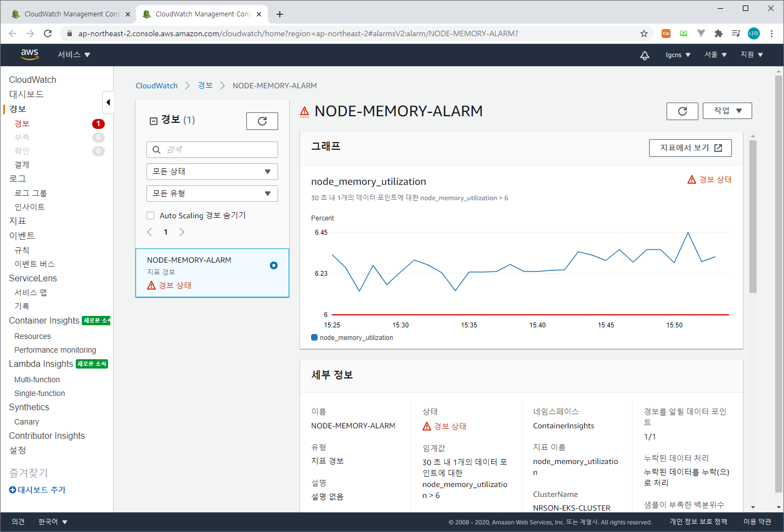784x532 pixels.
Task: Toggle Auto Scaling 경보 숨기기 checkbox
Action: point(150,216)
